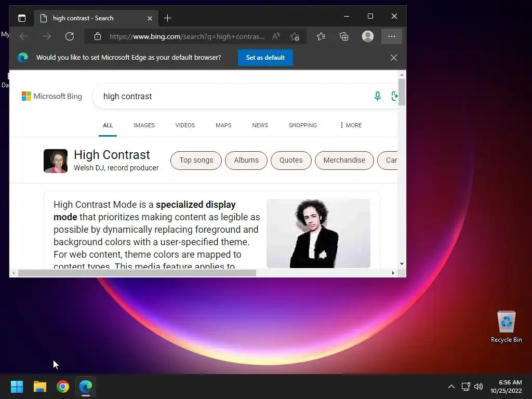
Task: Click the Welsh DJ, record producer subtitle
Action: [x=116, y=168]
